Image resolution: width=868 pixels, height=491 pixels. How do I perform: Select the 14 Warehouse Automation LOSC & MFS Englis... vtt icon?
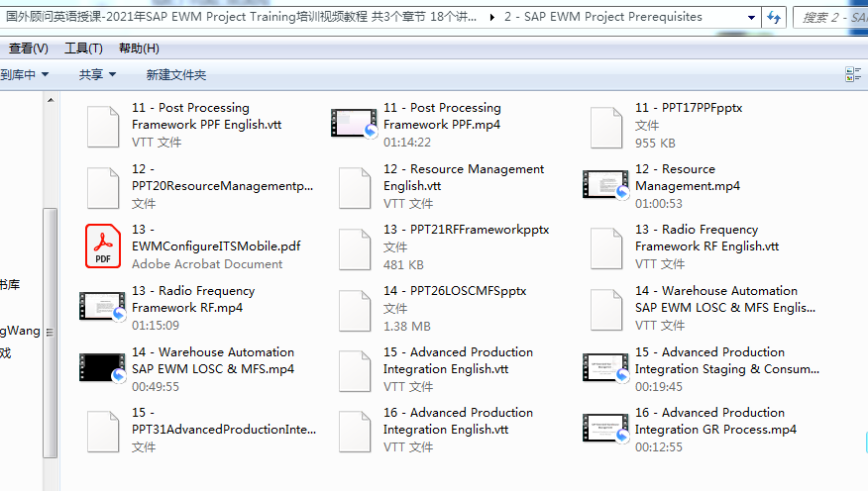[x=606, y=310]
